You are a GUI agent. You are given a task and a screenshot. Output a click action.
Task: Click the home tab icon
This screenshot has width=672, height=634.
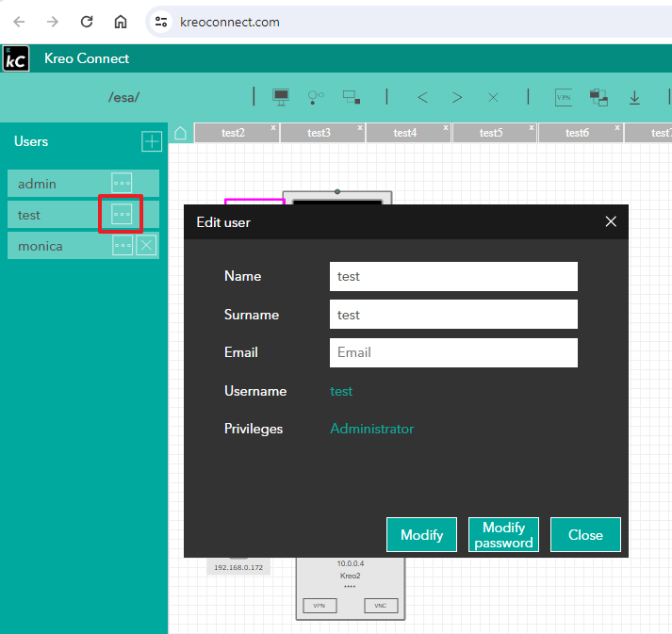pyautogui.click(x=181, y=133)
